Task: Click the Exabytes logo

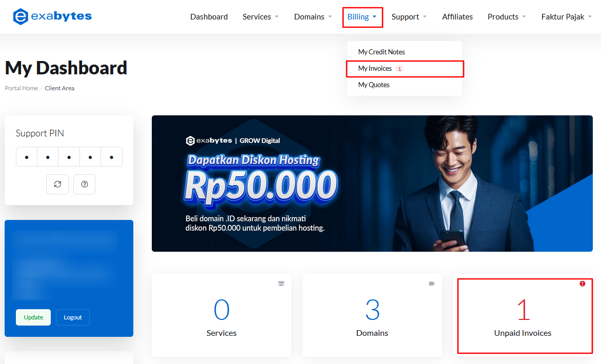Action: 52,16
